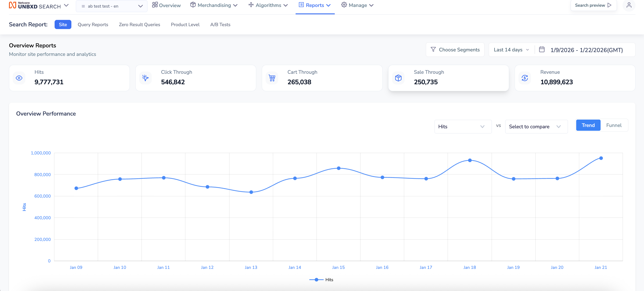The height and width of the screenshot is (291, 644).
Task: Click the Sale Through box icon
Action: 398,78
